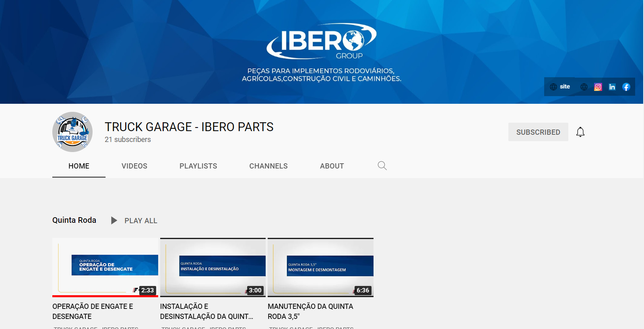The height and width of the screenshot is (329, 644).
Task: Open the LinkedIn link in the banner
Action: [x=612, y=87]
